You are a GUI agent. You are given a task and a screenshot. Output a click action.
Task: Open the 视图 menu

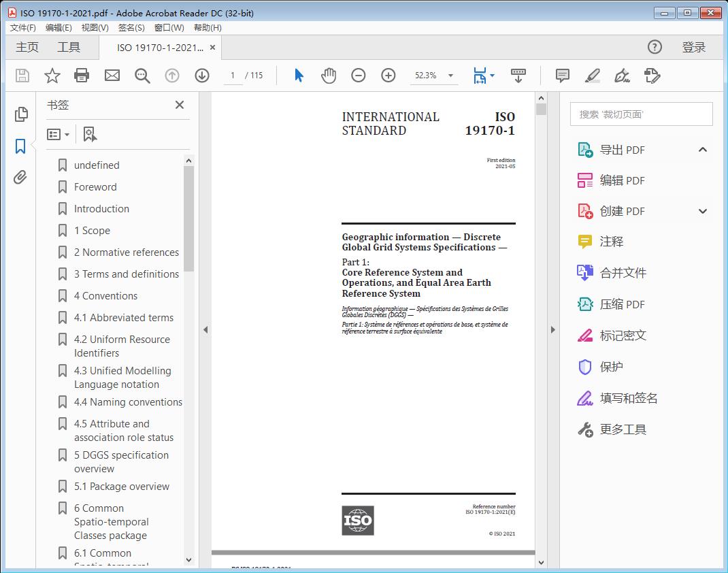tap(95, 27)
